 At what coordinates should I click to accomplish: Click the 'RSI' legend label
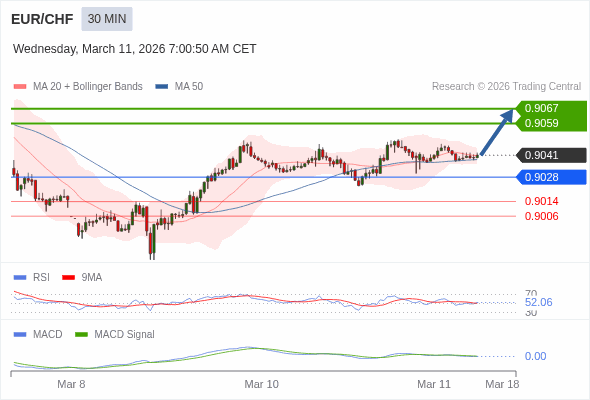coord(41,278)
